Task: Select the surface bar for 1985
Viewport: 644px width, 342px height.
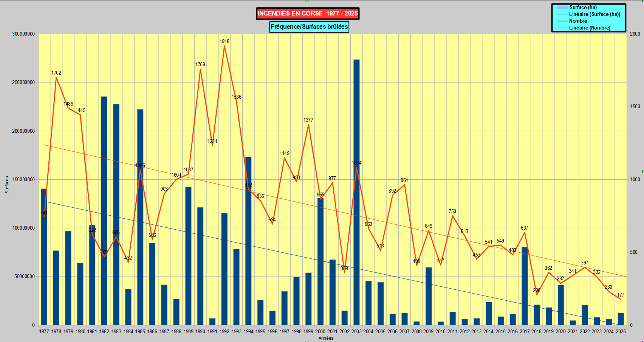Action: coord(140,217)
